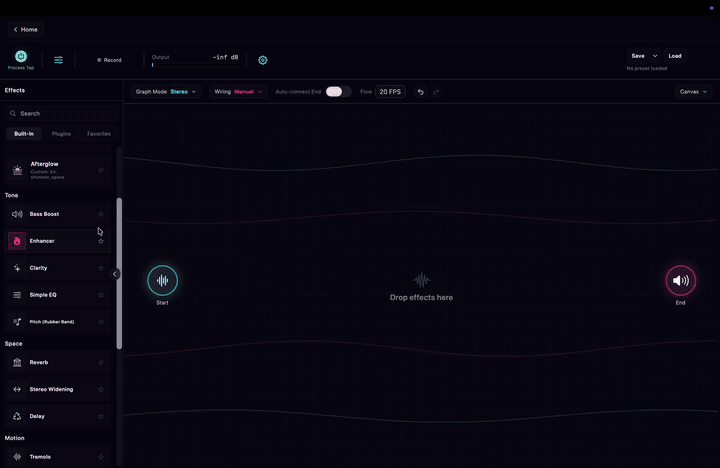Click the Output level meter
Image resolution: width=720 pixels, height=468 pixels.
[195, 65]
